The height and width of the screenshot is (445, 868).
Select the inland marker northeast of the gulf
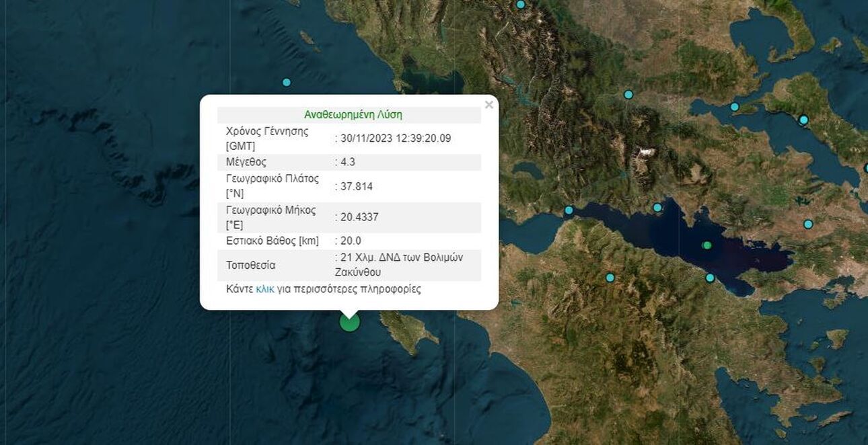click(x=808, y=224)
